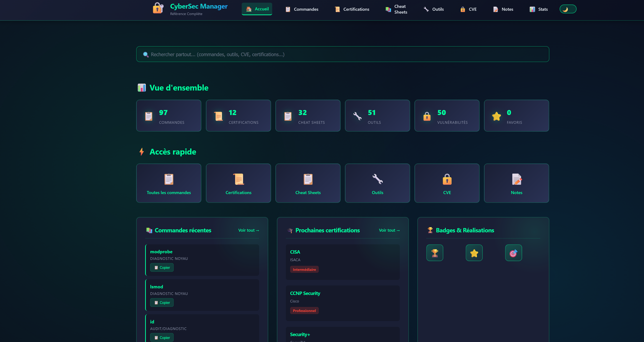644x342 pixels.
Task: Click the Favoris star card showing 0
Action: pos(516,116)
